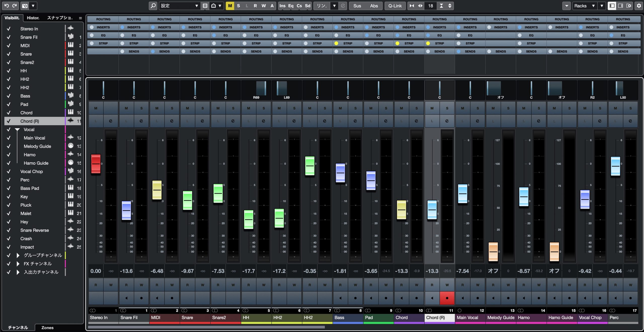Switch to the Histor. tab
Screen dimensions: 644x332
[x=33, y=18]
